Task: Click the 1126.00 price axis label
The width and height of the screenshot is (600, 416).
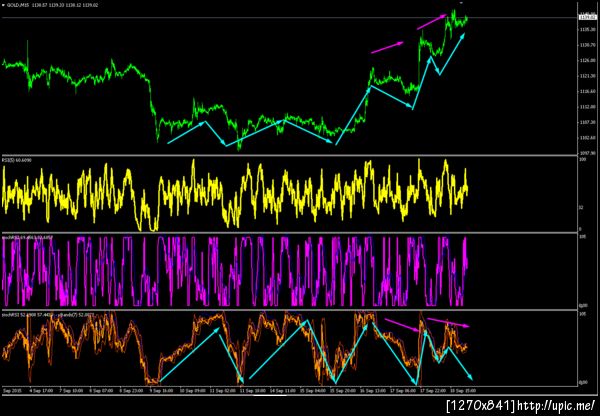Action: [589, 60]
